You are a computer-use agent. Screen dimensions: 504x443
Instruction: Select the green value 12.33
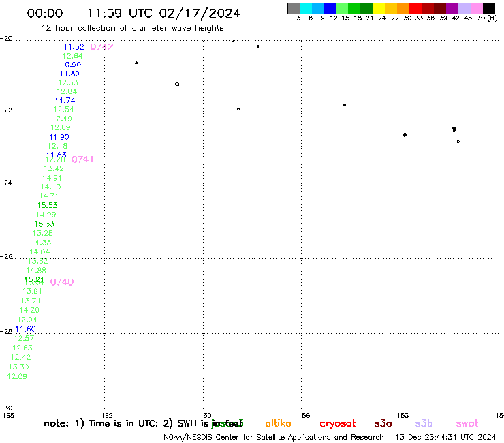click(x=68, y=82)
